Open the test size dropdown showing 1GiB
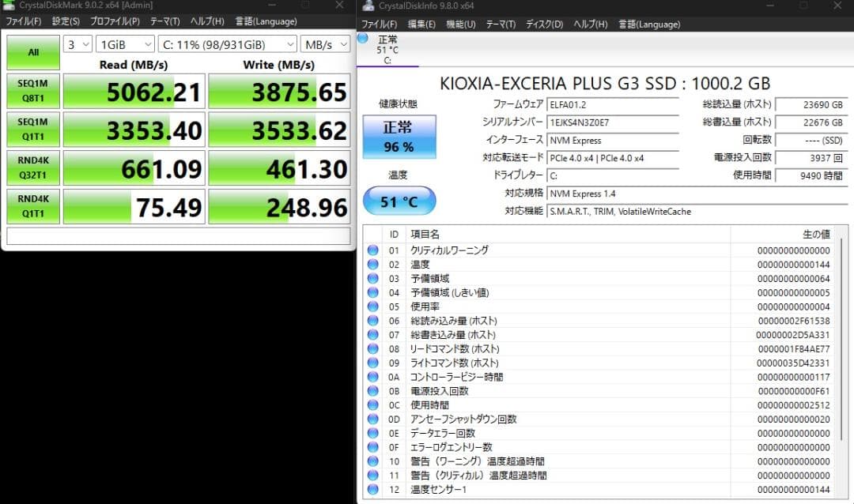This screenshot has height=504, width=854. 125,44
